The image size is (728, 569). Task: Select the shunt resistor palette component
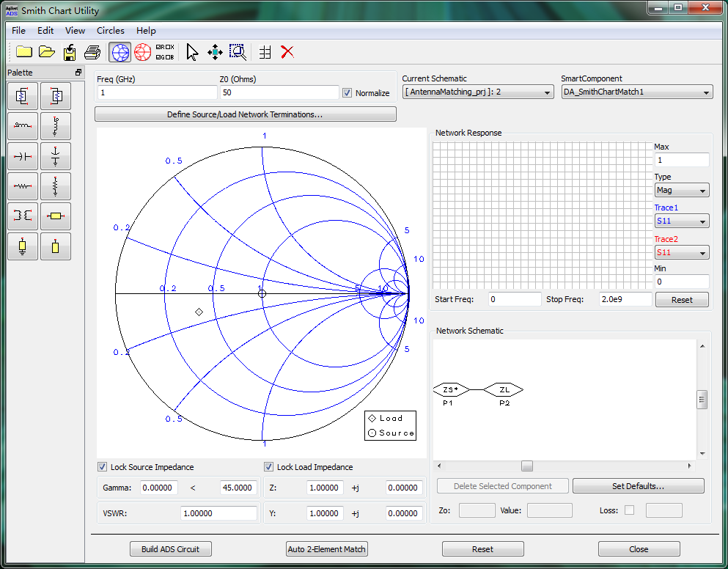tap(56, 186)
